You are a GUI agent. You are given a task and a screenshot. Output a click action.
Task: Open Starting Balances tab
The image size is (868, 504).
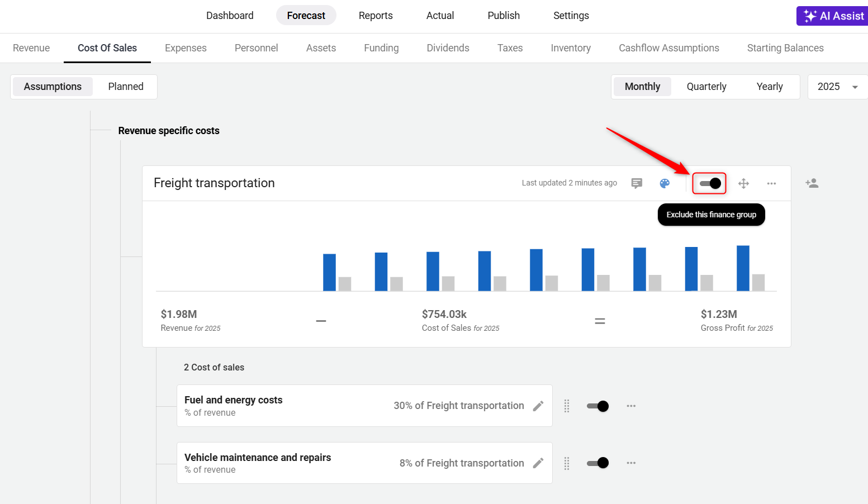coord(785,48)
